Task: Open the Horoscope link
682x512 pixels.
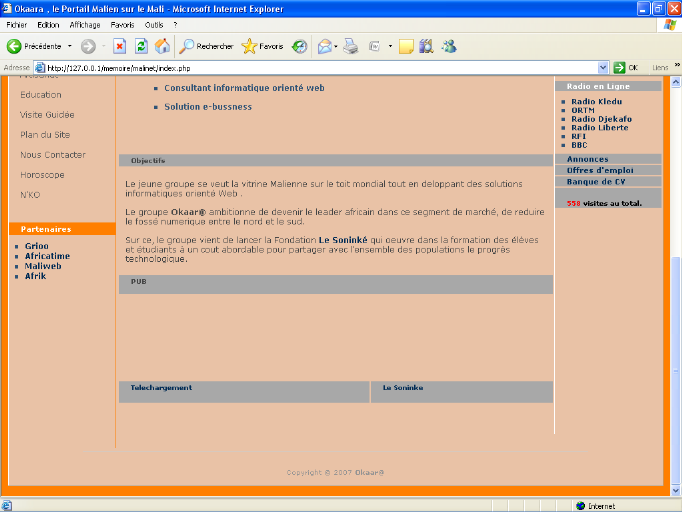Action: pos(42,175)
